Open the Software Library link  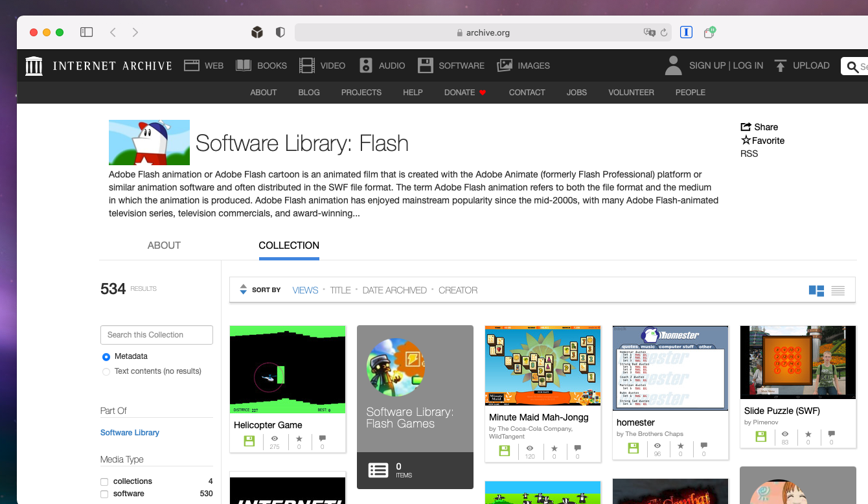point(130,433)
